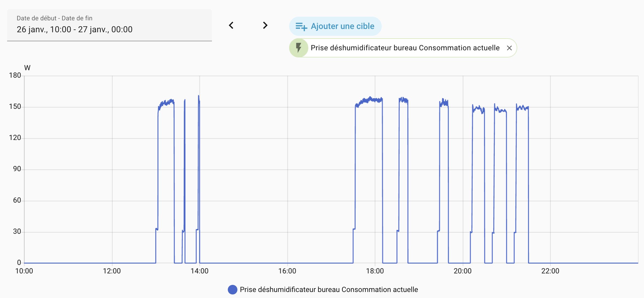Click the add-target list icon
This screenshot has height=298, width=644.
tap(301, 26)
